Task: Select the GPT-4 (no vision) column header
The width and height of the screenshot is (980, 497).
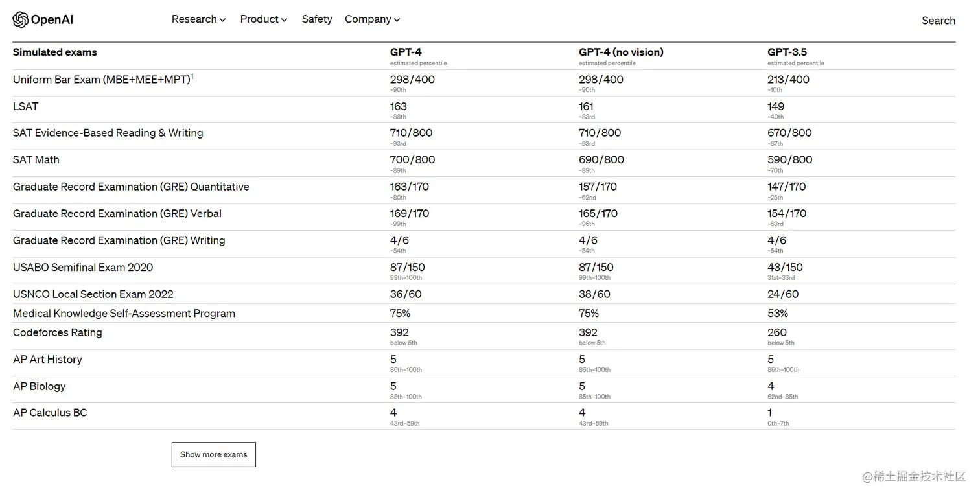Action: coord(621,52)
